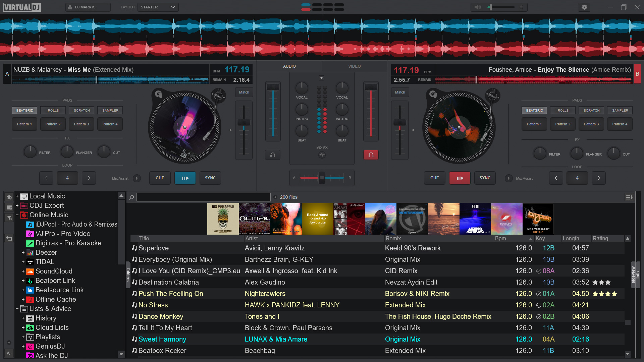Click the MIX FX star icon in the mixer
The width and height of the screenshot is (644, 362).
tap(322, 155)
